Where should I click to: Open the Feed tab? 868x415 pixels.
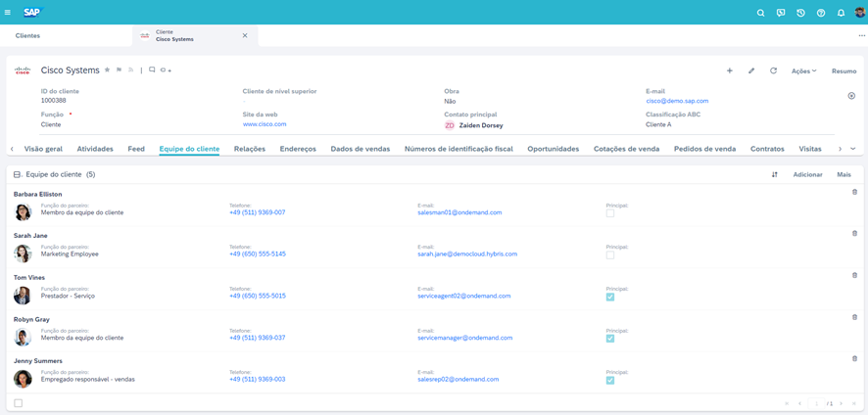(136, 149)
